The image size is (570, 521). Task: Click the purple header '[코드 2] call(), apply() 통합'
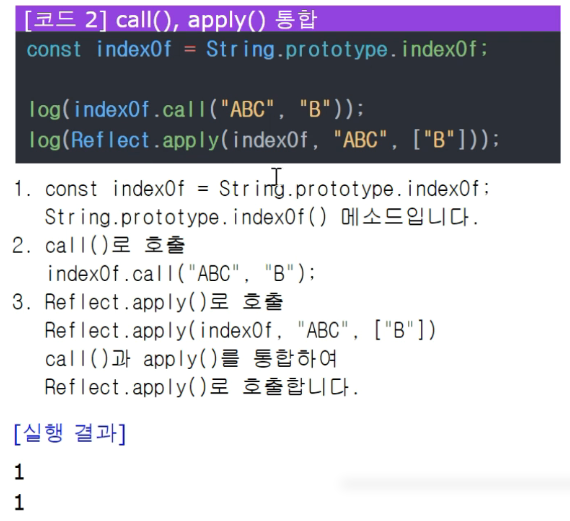tap(288, 19)
